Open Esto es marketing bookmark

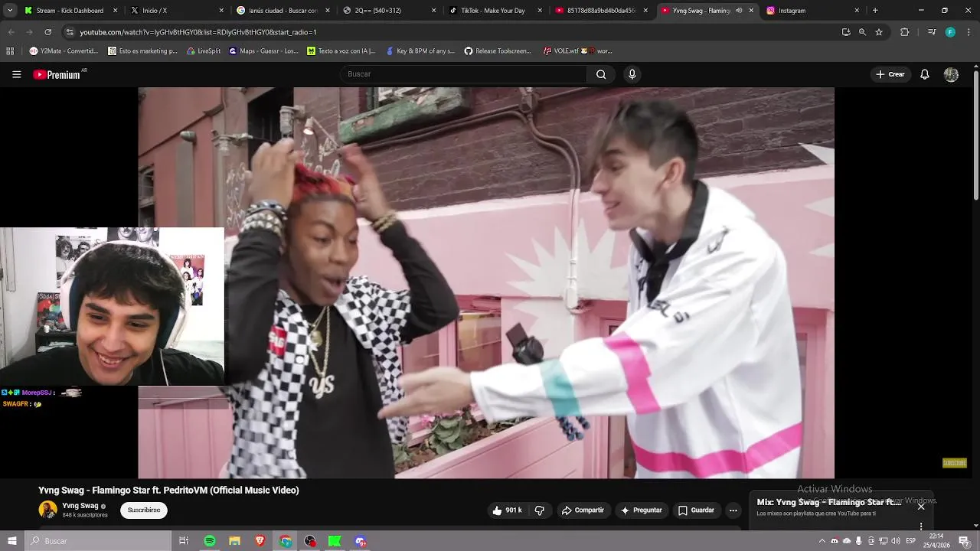coord(142,51)
